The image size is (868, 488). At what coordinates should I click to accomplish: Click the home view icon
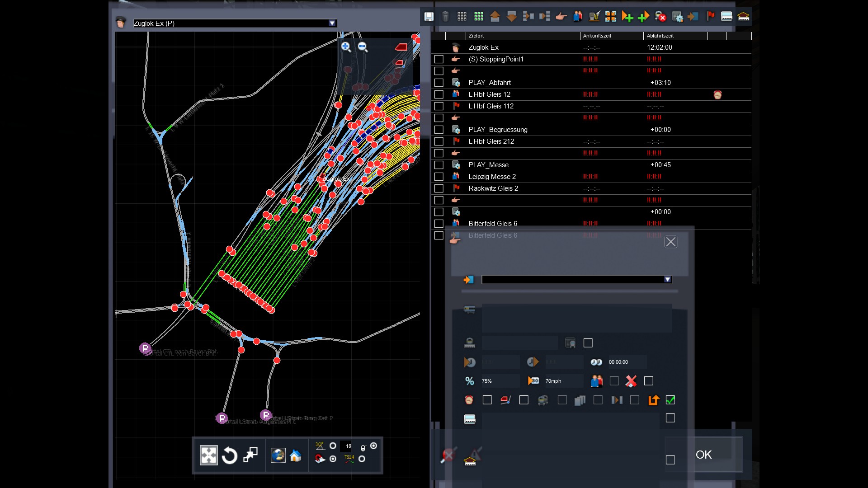pos(296,455)
